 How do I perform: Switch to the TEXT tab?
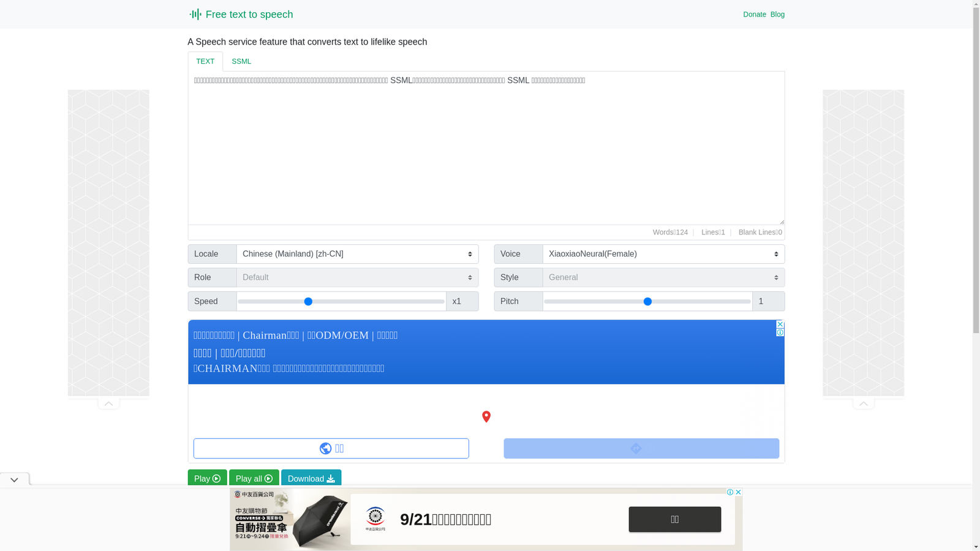pyautogui.click(x=205, y=61)
